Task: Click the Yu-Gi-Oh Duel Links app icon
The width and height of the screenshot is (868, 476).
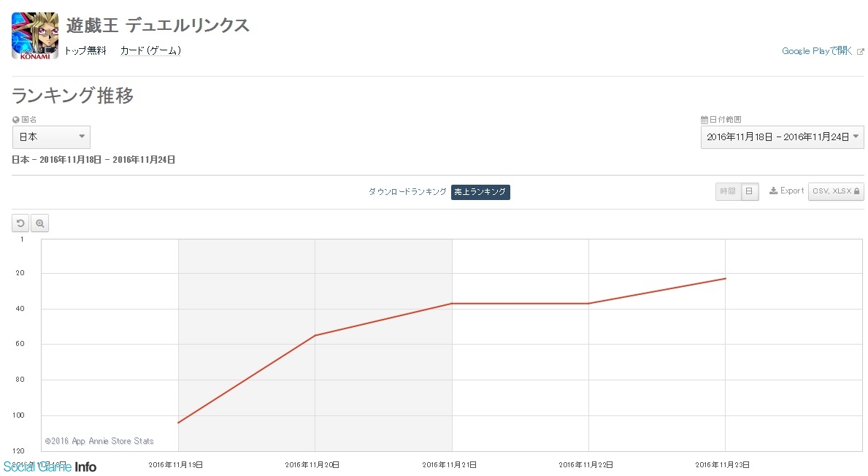Action: 35,36
